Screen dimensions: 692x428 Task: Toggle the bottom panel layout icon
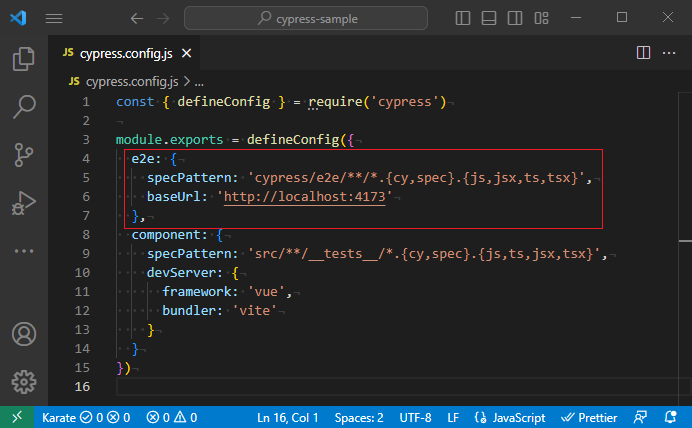[x=489, y=18]
